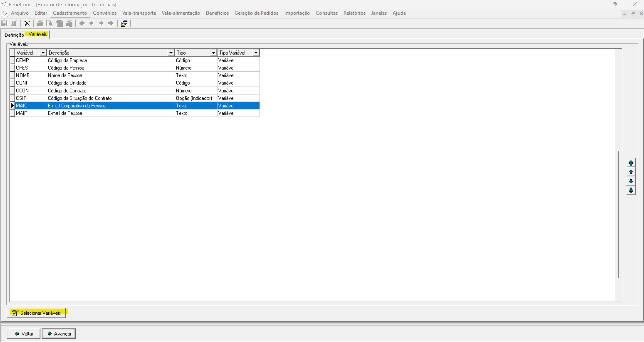Click 'E-mail Corporativo da Pessoa' cell
The image size is (644, 342).
coord(111,106)
